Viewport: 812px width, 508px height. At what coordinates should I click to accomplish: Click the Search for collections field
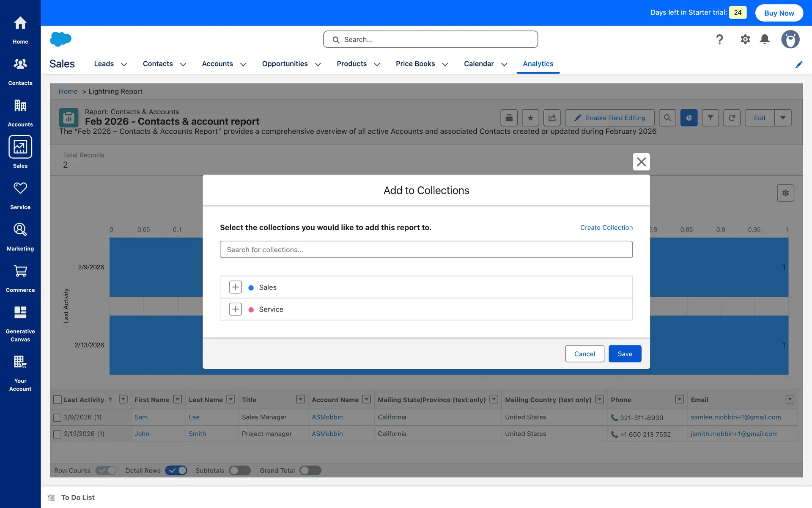[x=426, y=249]
